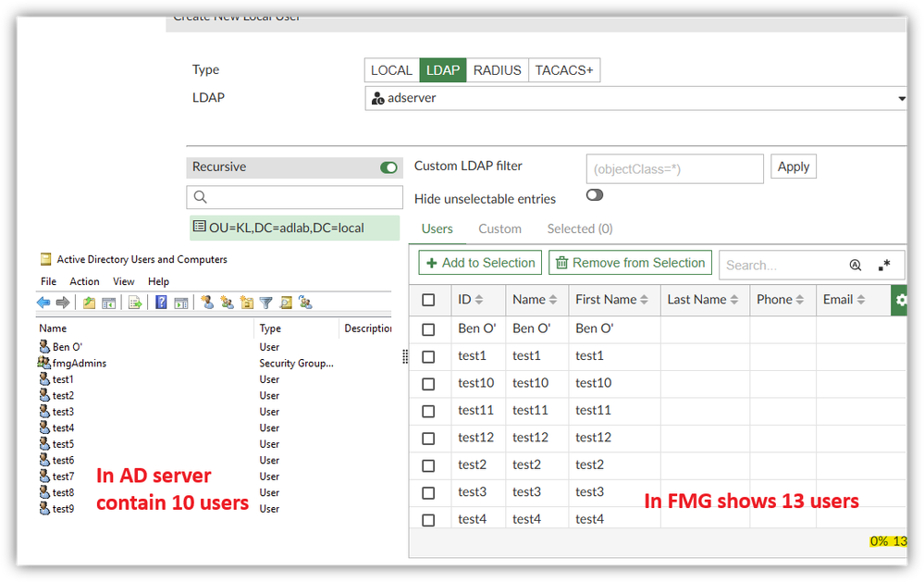Open the Action menu in Active Directory

point(84,281)
